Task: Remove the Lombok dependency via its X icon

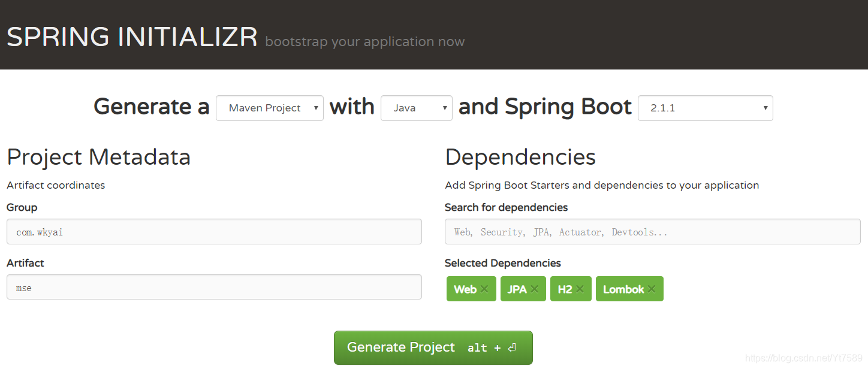Action: [x=652, y=289]
